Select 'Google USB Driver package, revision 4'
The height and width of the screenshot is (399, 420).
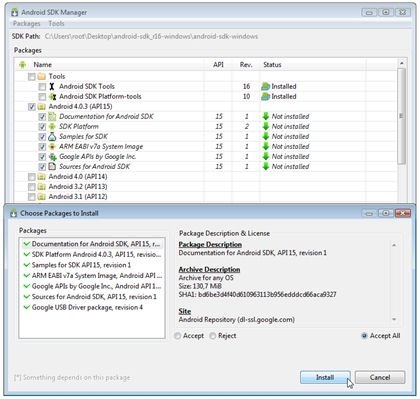pos(92,307)
